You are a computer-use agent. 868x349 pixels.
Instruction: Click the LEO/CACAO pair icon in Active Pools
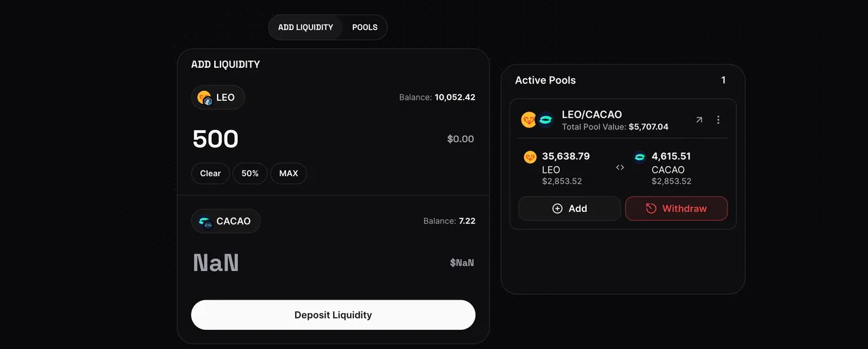[538, 120]
